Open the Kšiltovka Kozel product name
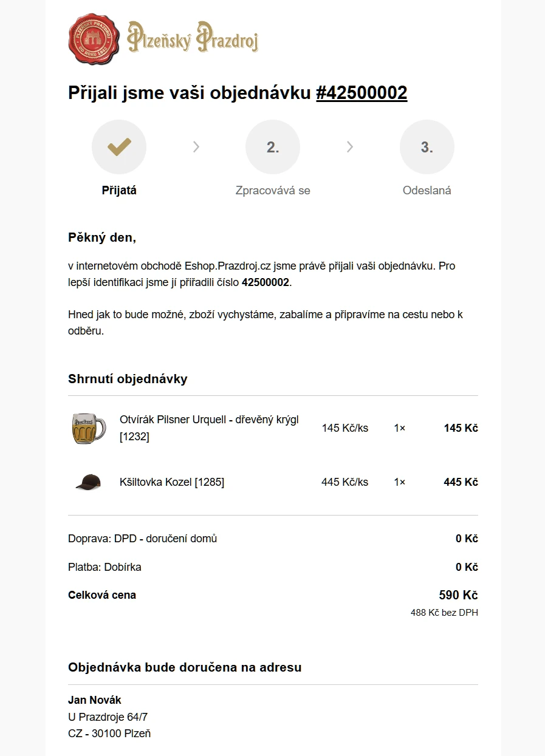545x756 pixels. pyautogui.click(x=172, y=482)
